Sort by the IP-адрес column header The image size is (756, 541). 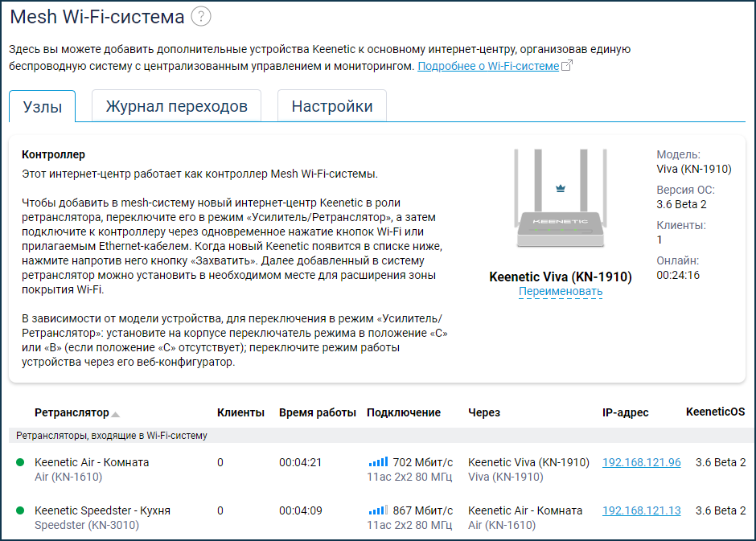tap(626, 413)
